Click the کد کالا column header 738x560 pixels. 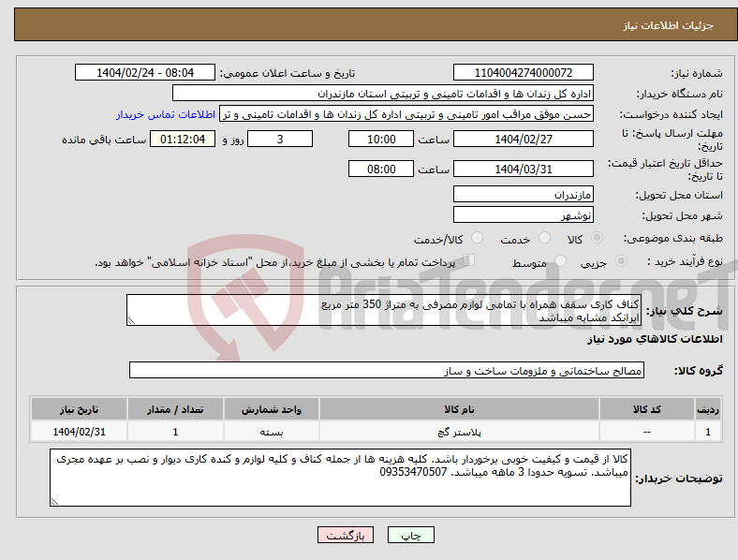tap(647, 409)
